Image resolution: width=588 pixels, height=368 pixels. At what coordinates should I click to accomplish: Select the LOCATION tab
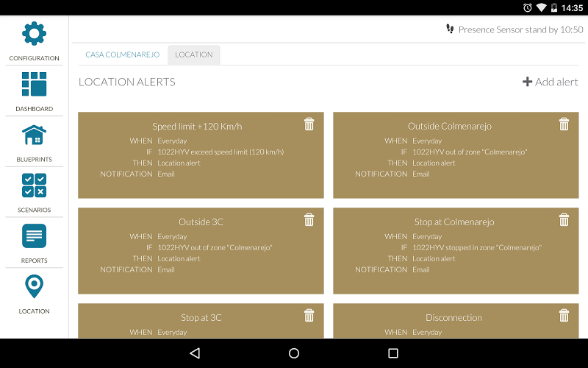click(194, 54)
